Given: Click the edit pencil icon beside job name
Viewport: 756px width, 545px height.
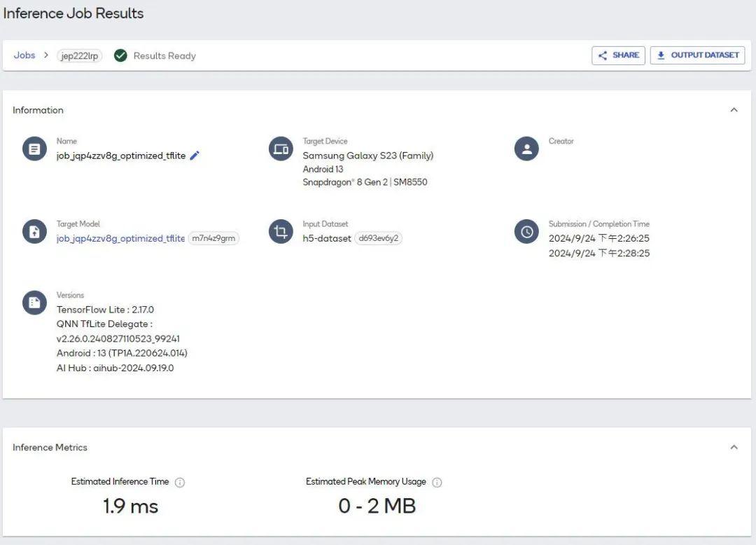Looking at the screenshot, I should (195, 156).
